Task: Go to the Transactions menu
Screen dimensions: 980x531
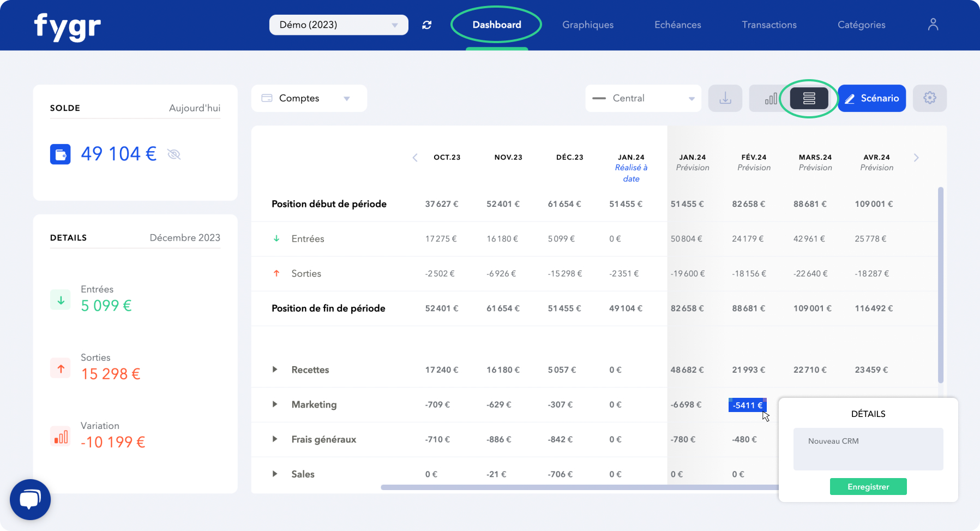Action: click(x=769, y=25)
